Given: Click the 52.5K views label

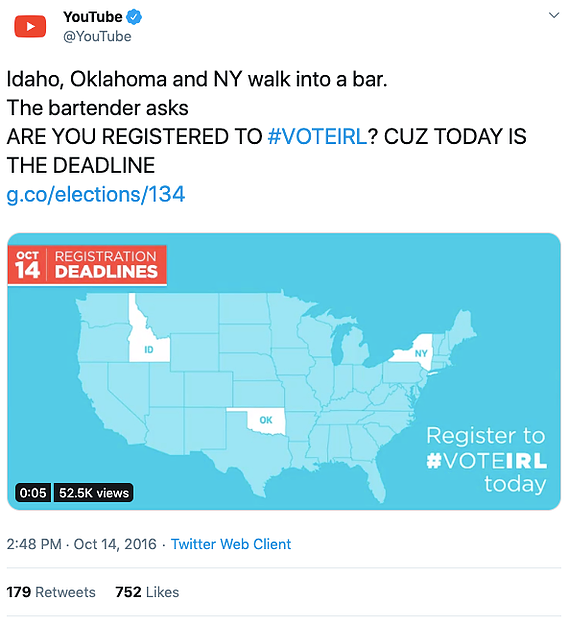Looking at the screenshot, I should [94, 493].
